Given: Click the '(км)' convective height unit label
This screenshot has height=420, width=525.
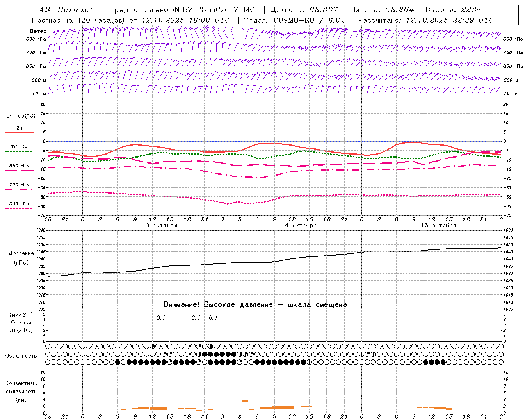Looking at the screenshot, I should click(x=21, y=399).
